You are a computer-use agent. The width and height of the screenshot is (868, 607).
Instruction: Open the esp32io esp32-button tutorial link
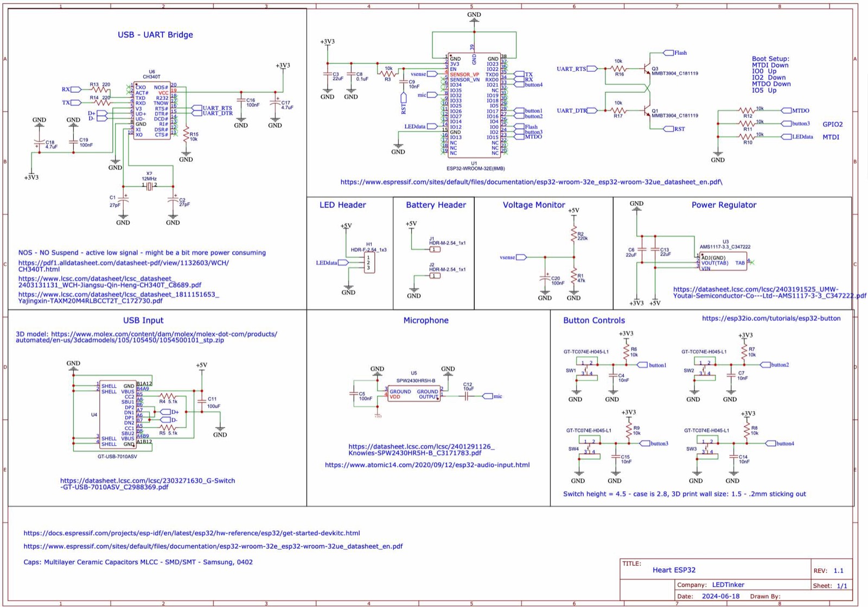coord(771,318)
